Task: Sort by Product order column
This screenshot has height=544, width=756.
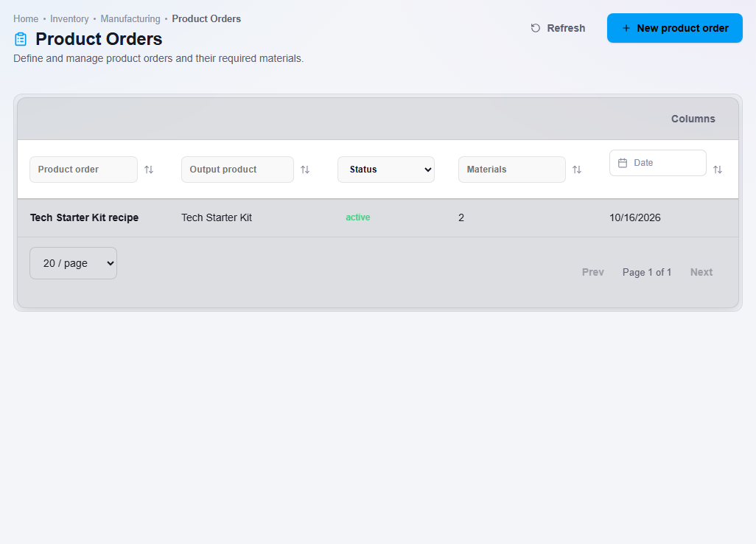Action: tap(149, 170)
